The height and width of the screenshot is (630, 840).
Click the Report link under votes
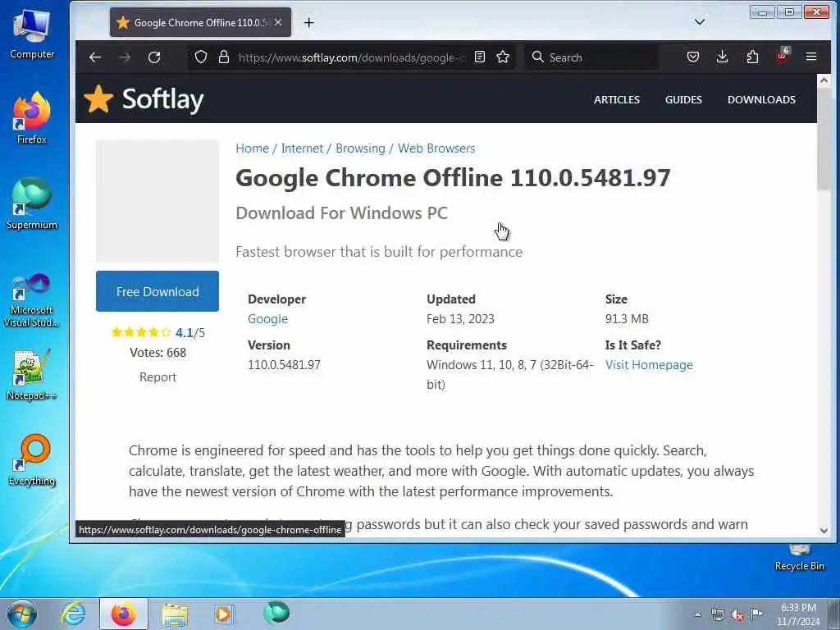(158, 377)
